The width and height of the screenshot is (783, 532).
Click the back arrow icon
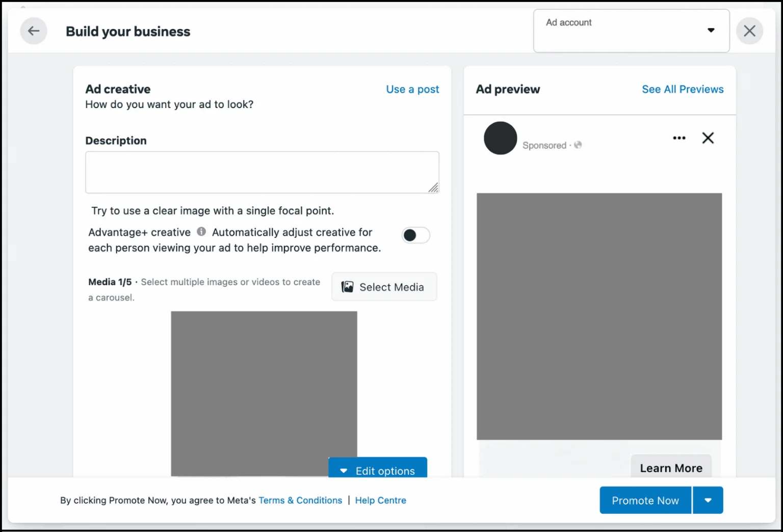34,31
